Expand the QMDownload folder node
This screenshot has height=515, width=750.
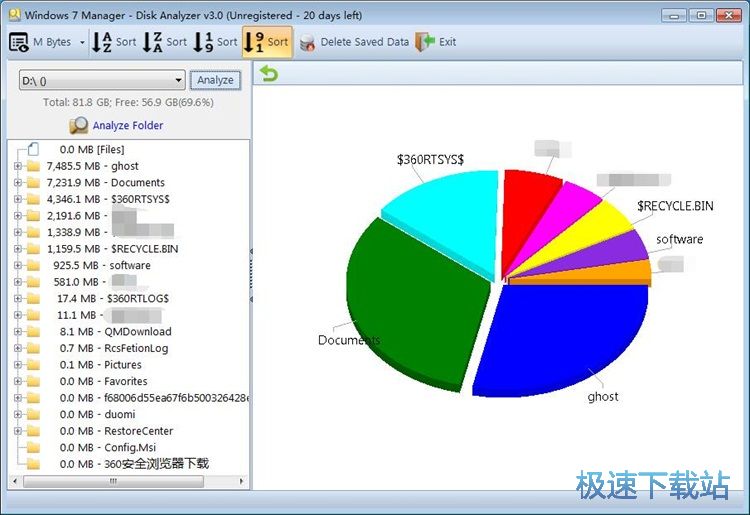pyautogui.click(x=18, y=331)
